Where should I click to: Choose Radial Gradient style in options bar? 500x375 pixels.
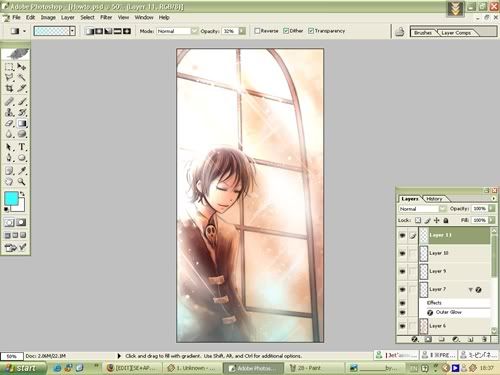[99, 31]
